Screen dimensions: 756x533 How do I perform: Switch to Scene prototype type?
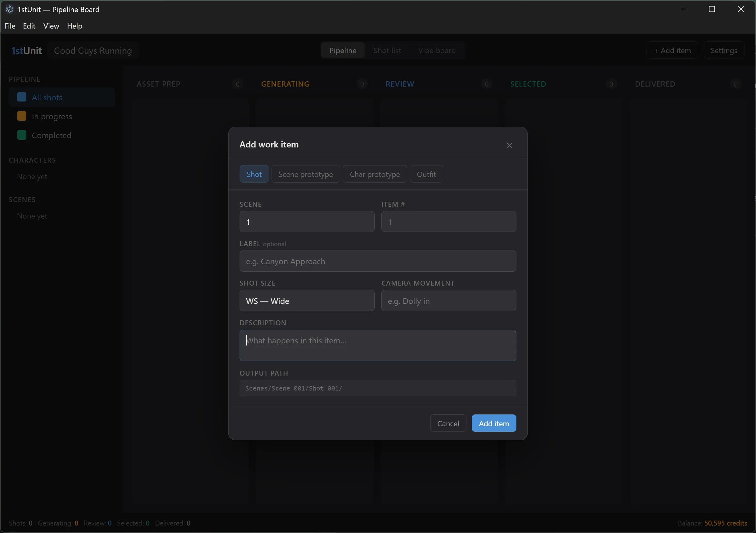click(x=306, y=174)
